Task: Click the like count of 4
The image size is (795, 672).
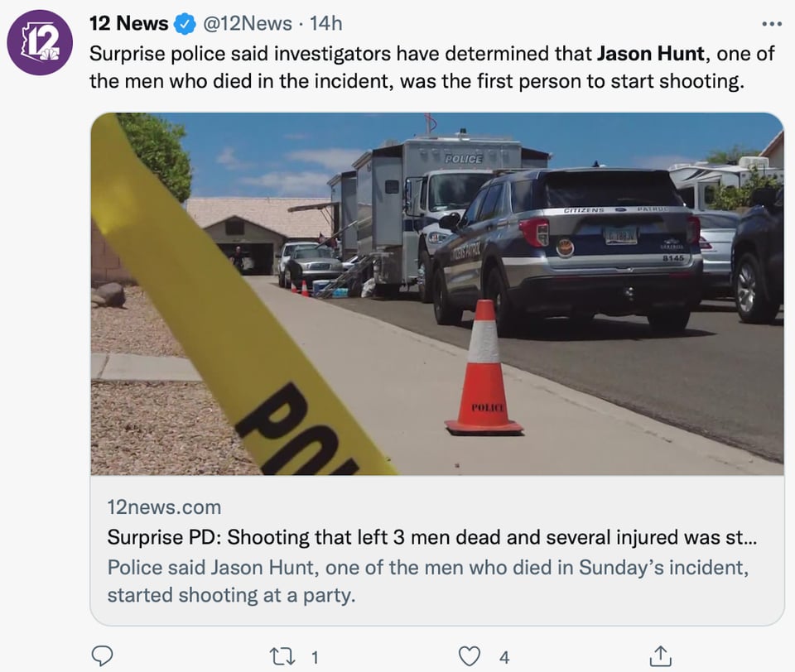Action: (504, 658)
